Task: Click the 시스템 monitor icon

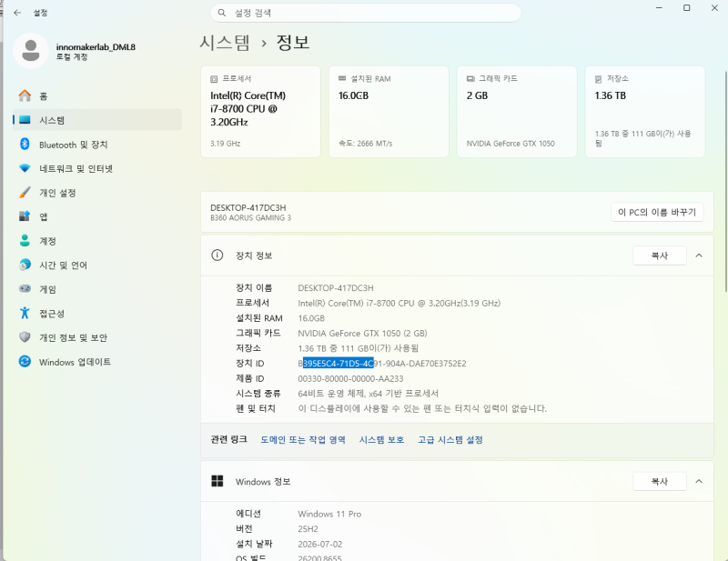Action: 25,120
